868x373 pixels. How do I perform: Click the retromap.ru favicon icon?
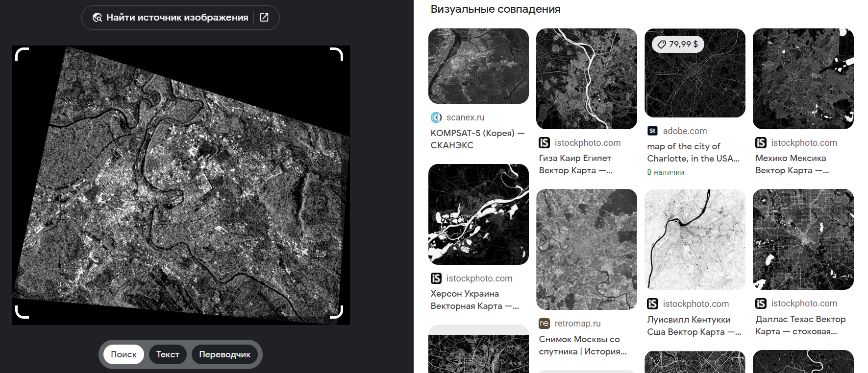pos(544,323)
